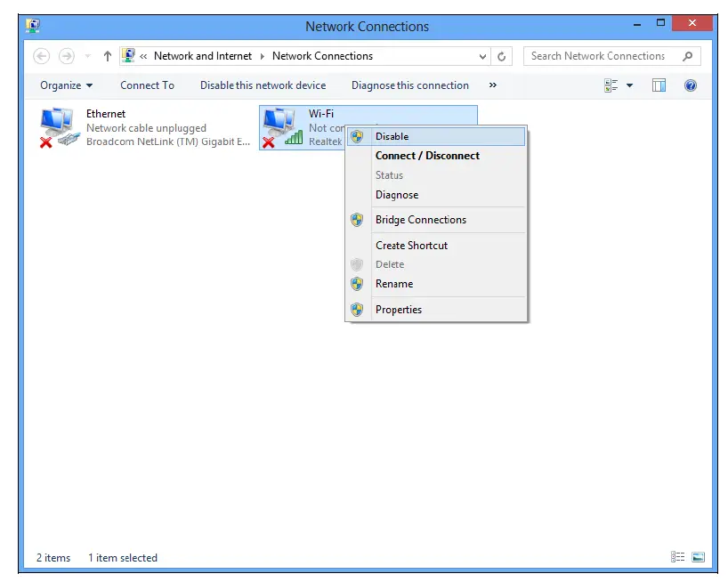The image size is (728, 582).
Task: Choose Connect / Disconnect from context menu
Action: 436,156
